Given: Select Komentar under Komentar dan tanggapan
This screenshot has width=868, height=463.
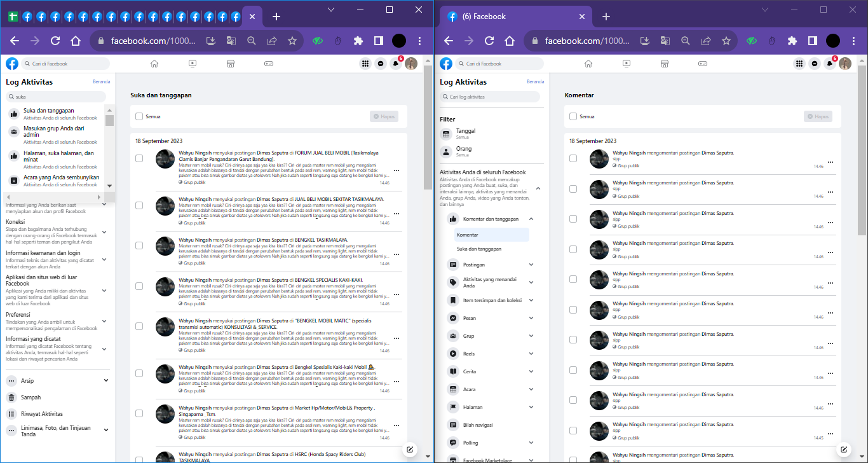Looking at the screenshot, I should [491, 235].
